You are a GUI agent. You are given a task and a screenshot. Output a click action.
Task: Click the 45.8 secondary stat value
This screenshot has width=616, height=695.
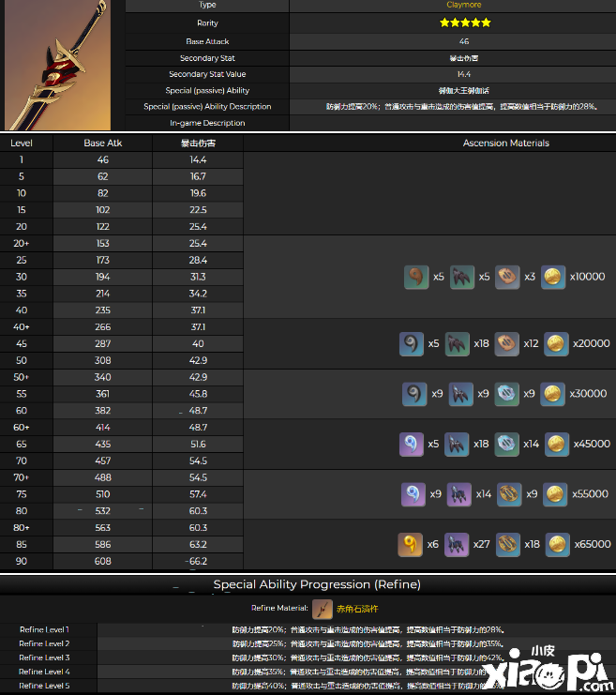198,394
